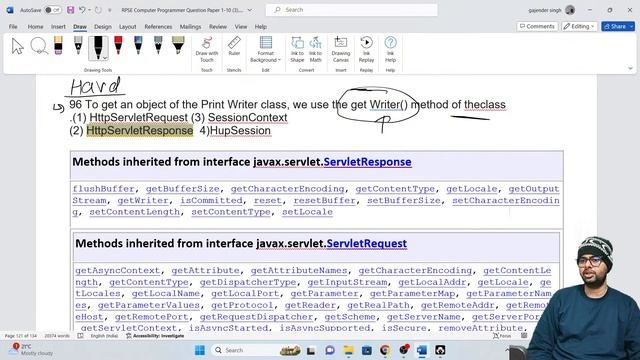Open Customize Quick Access Toolbar arrow
640x360 pixels.
pyautogui.click(x=109, y=10)
